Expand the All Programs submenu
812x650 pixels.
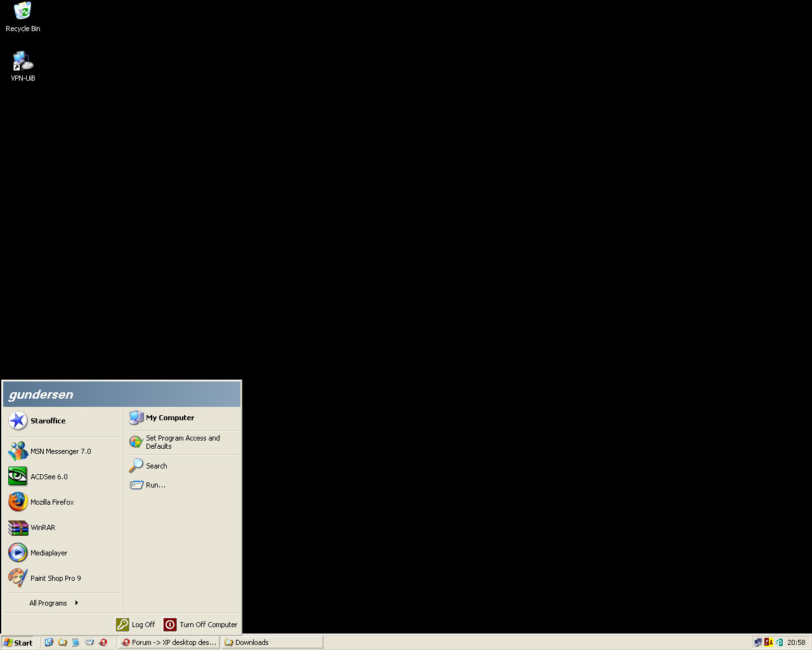pyautogui.click(x=64, y=603)
